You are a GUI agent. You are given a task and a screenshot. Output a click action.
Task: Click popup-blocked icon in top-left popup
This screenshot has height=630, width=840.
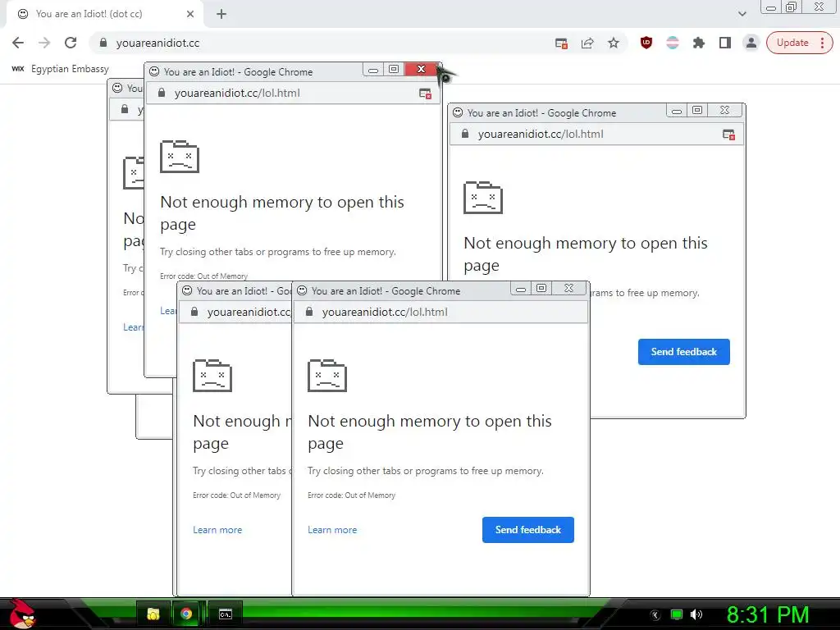426,94
